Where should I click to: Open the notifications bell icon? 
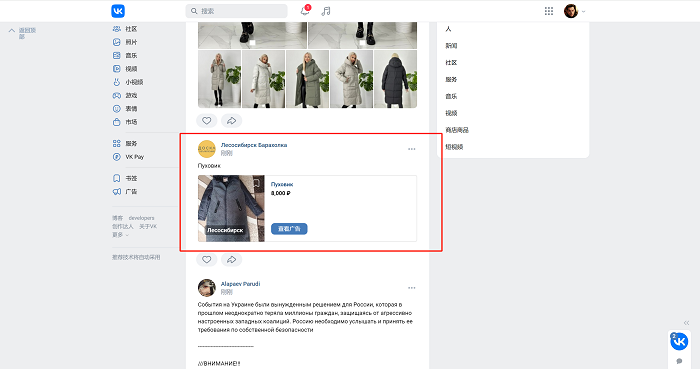click(x=305, y=11)
